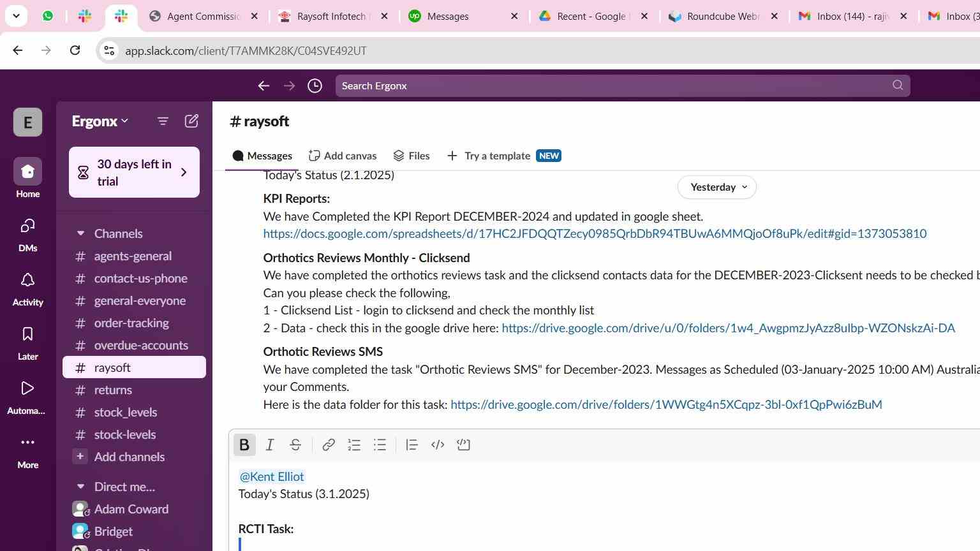Open the Orthotic Reviews SMS data folder link
Image resolution: width=980 pixels, height=551 pixels.
(666, 405)
